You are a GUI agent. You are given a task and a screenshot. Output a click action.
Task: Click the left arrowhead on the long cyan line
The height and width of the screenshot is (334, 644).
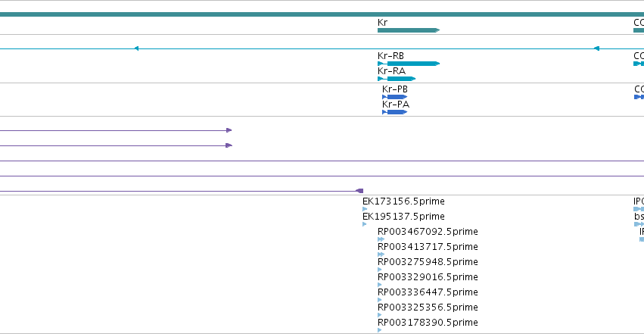[x=136, y=48]
